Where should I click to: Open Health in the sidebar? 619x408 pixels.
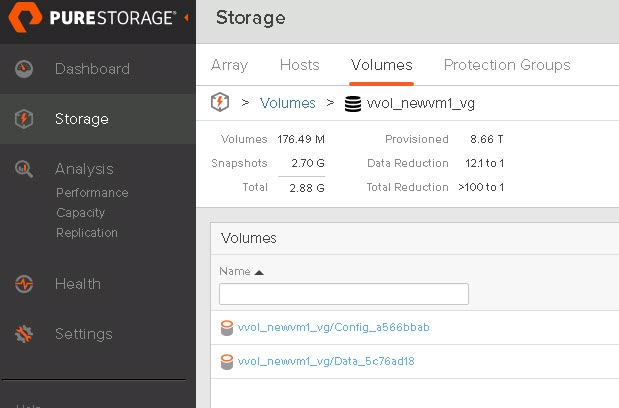pos(78,284)
